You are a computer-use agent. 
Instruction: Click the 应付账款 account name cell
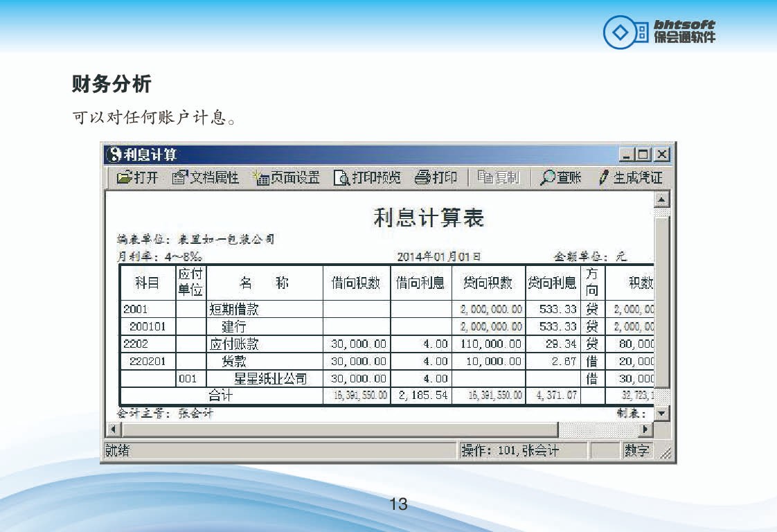coord(265,344)
